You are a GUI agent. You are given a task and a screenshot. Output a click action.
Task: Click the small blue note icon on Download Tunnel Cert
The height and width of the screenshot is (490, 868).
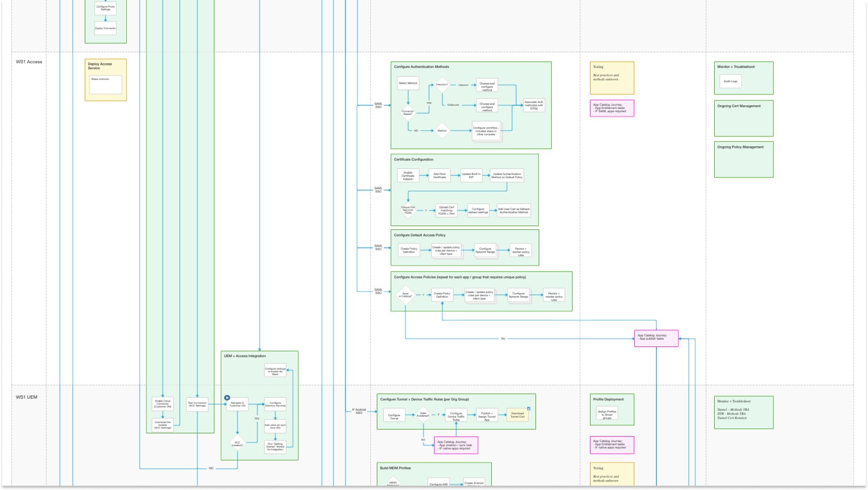528,409
